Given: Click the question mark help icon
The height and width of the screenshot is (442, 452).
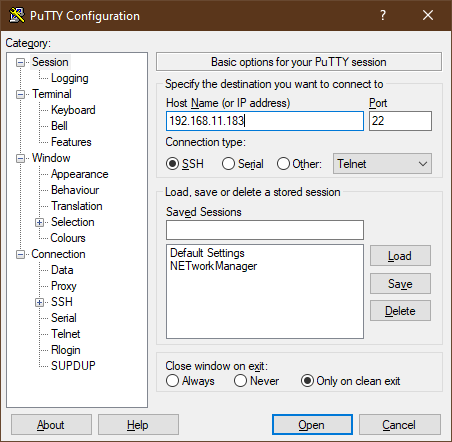Looking at the screenshot, I should [x=383, y=15].
